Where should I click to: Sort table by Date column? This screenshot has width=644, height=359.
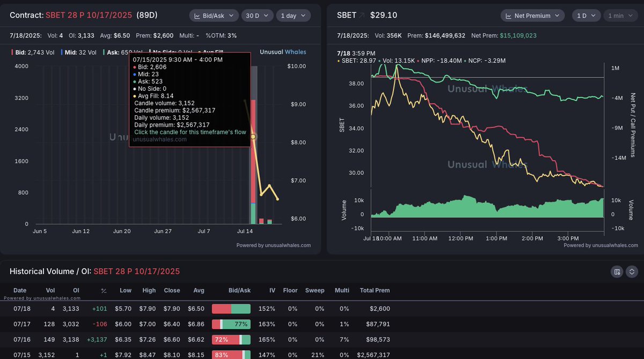(20, 290)
